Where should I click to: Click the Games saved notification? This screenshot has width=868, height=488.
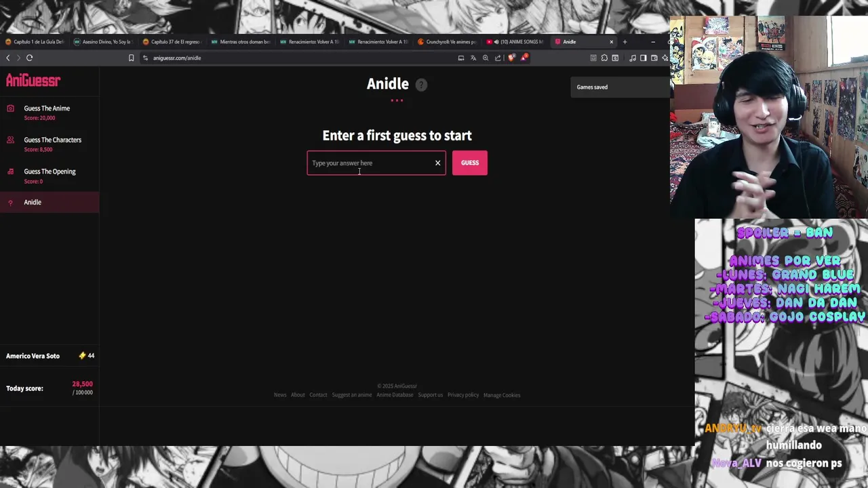619,87
